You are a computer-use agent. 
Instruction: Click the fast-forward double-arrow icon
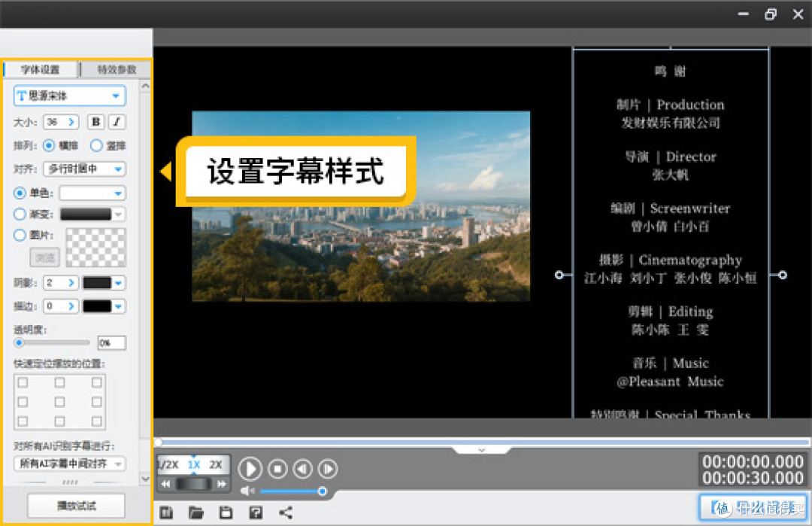click(222, 484)
